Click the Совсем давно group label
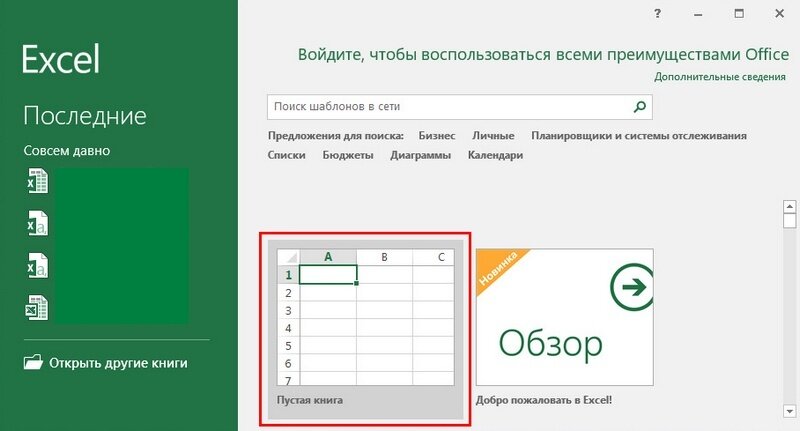This screenshot has width=800, height=431. [67, 151]
